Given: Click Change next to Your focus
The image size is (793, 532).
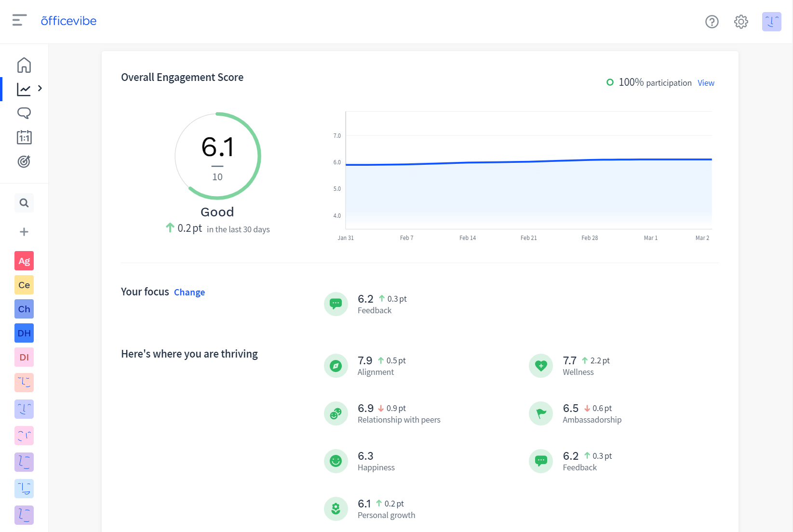Looking at the screenshot, I should click(x=189, y=292).
